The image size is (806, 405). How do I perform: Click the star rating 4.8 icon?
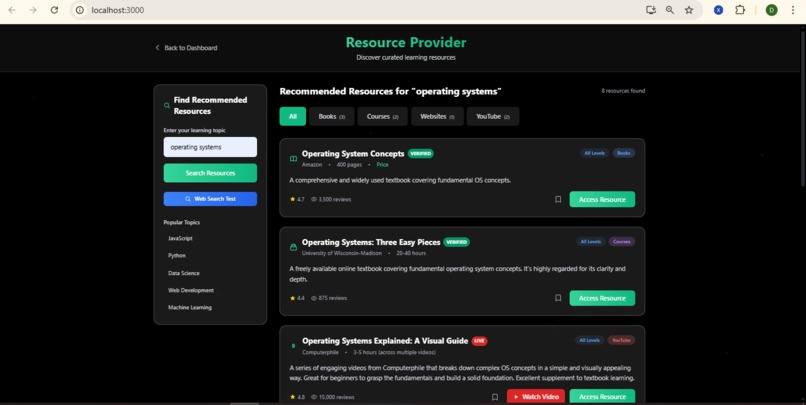coord(292,397)
